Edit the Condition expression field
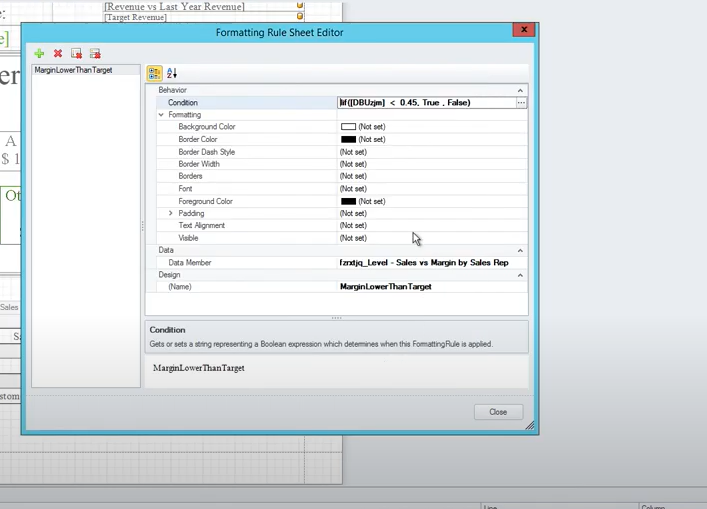 (x=427, y=103)
